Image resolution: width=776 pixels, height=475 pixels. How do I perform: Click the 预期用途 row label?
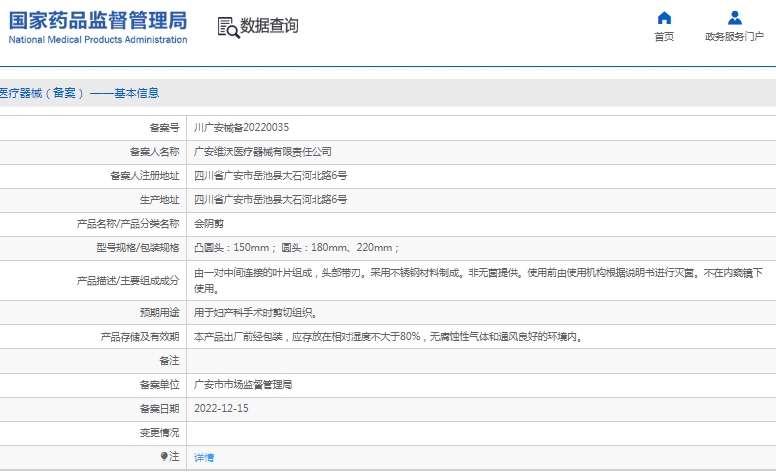[x=159, y=313]
